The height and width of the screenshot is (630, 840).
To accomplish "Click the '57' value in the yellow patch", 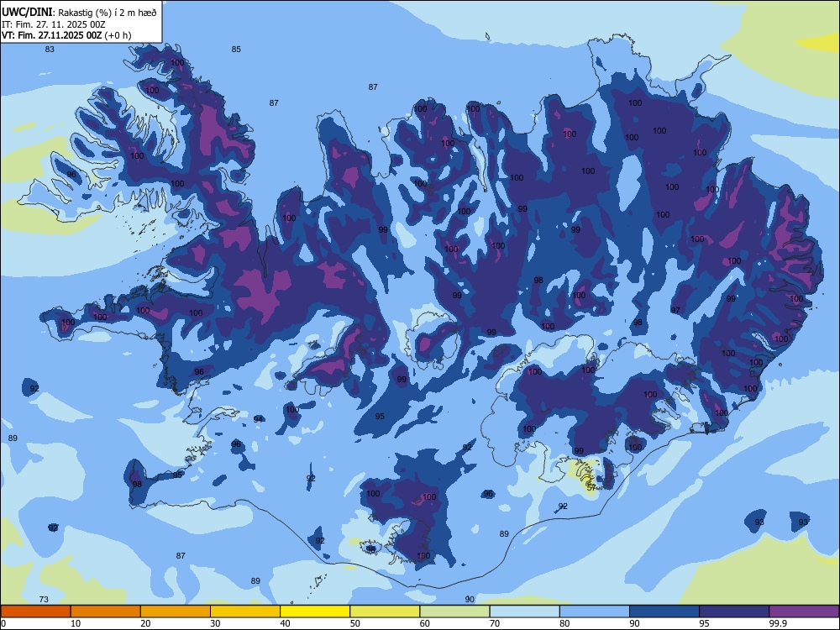I will point(591,488).
